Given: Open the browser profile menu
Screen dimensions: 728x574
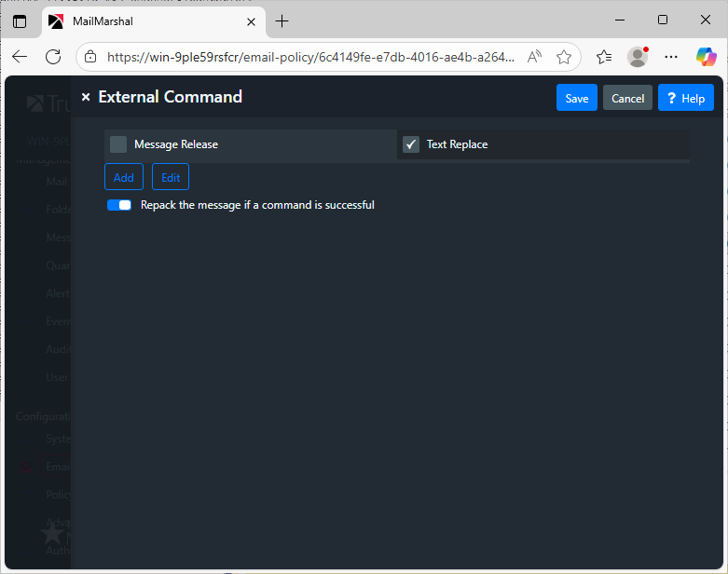Looking at the screenshot, I should (638, 57).
